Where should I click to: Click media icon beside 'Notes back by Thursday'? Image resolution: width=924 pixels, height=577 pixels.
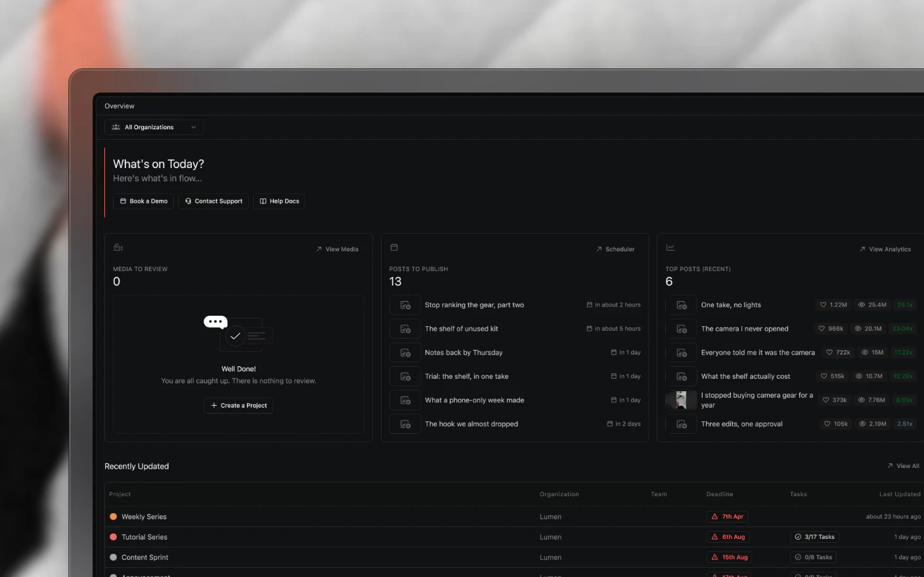click(x=405, y=353)
